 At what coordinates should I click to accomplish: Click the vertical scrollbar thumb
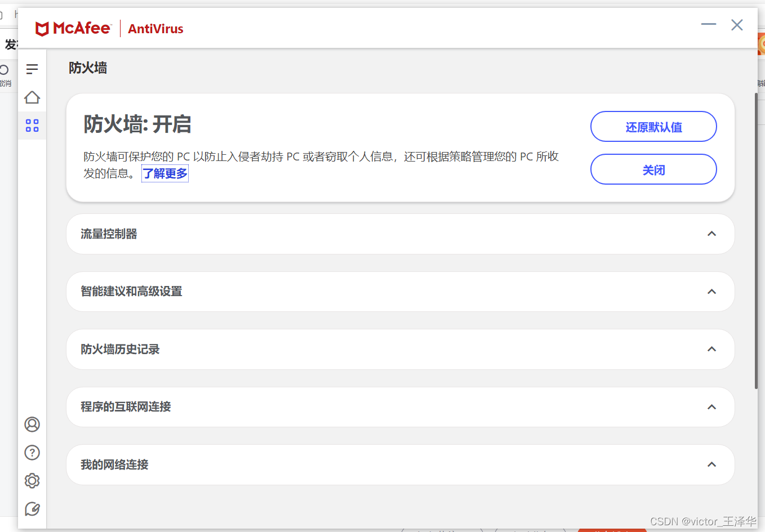pyautogui.click(x=756, y=240)
